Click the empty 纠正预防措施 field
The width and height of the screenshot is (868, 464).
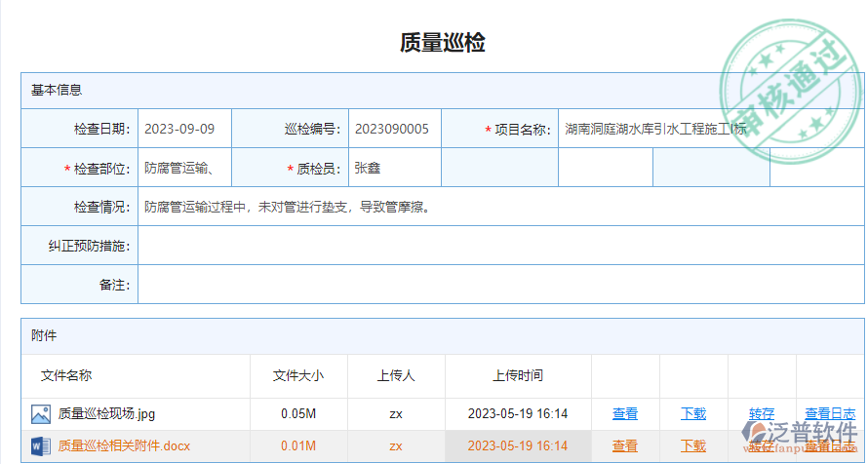499,246
